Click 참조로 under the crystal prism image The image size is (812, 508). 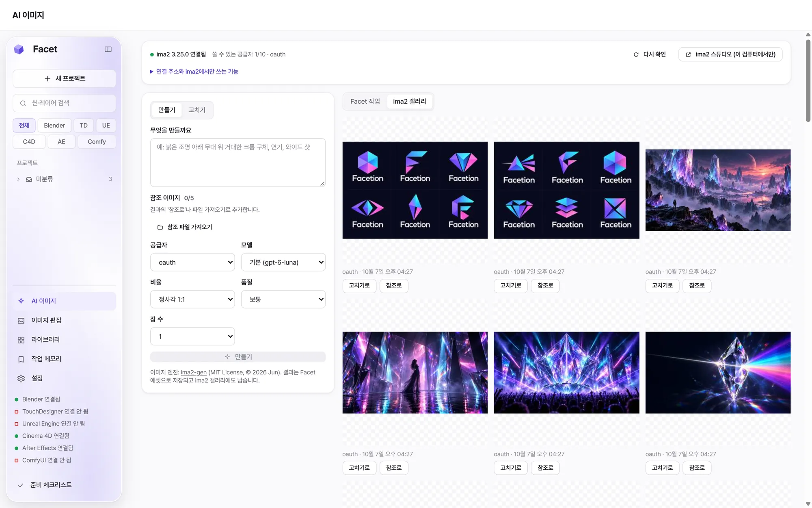[x=697, y=468]
